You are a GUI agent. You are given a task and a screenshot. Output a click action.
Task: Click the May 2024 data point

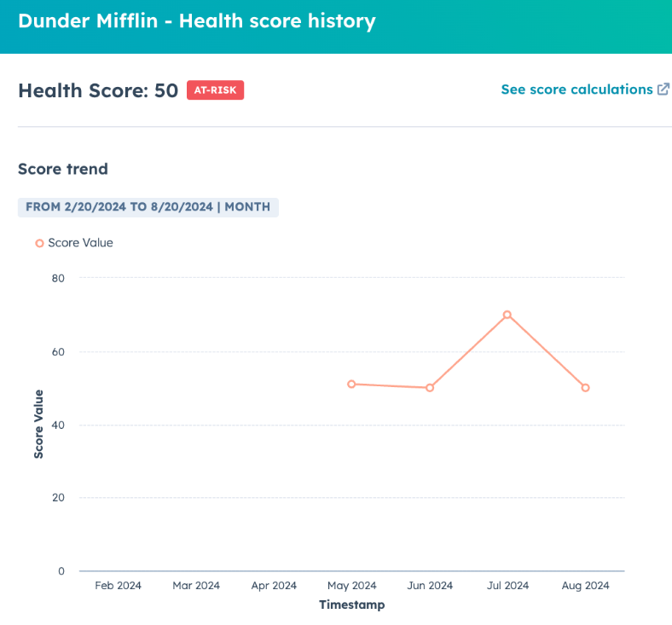tap(351, 385)
